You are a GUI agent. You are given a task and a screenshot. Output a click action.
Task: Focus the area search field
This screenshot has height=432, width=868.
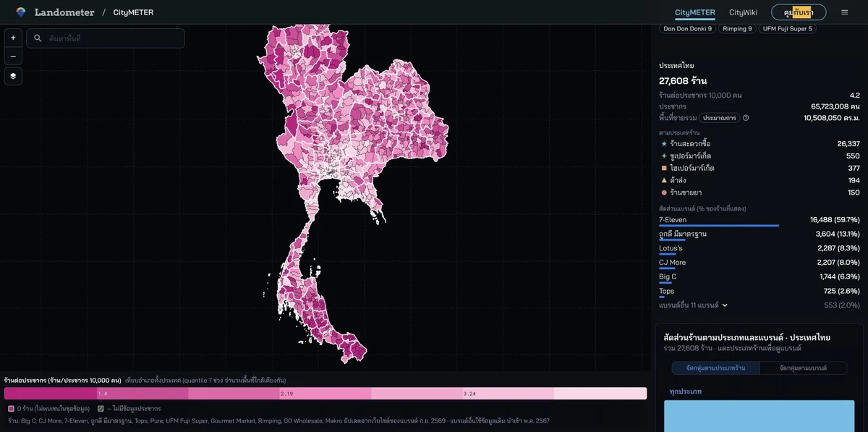point(106,38)
